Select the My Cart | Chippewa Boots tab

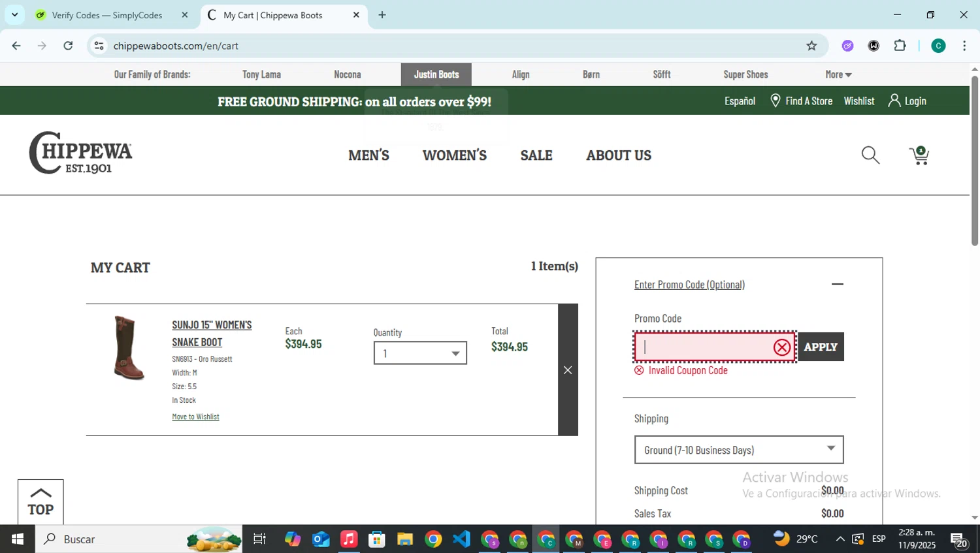[x=272, y=15]
